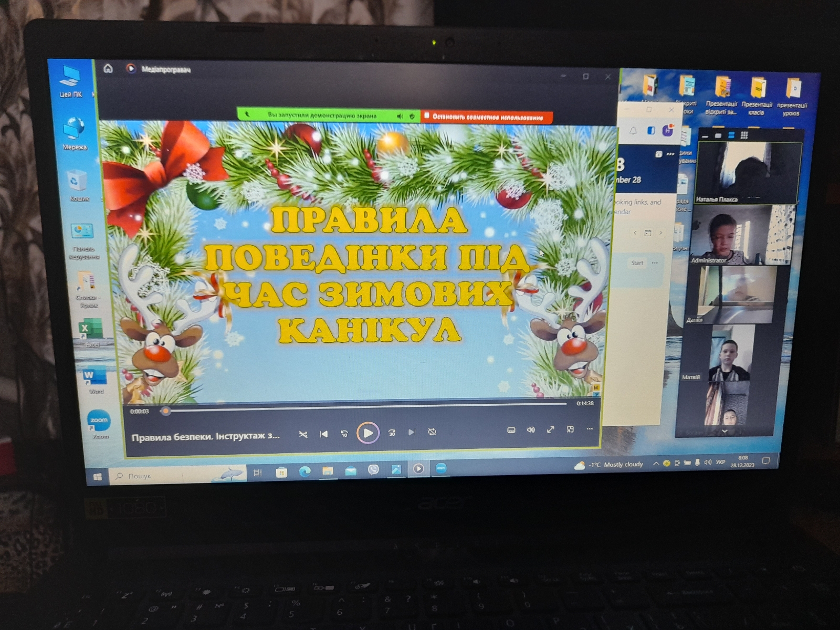Open the notification center from the taskbar
840x630 pixels.
tap(766, 461)
